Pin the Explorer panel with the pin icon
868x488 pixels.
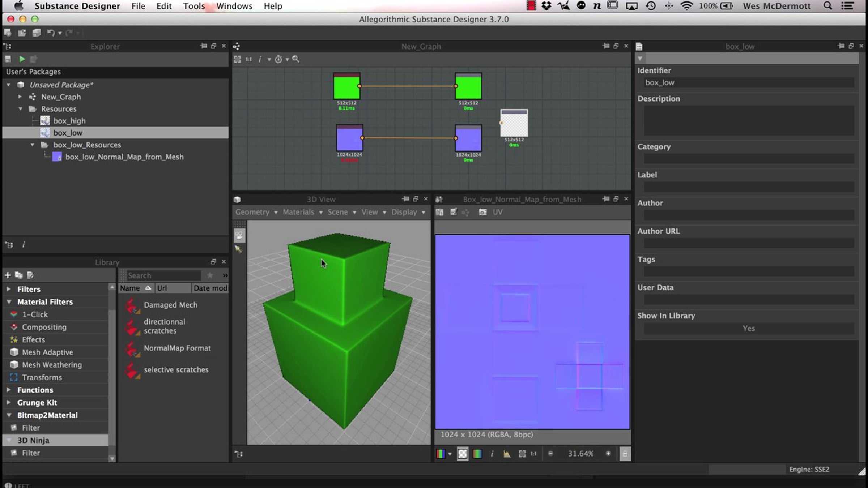pyautogui.click(x=204, y=46)
